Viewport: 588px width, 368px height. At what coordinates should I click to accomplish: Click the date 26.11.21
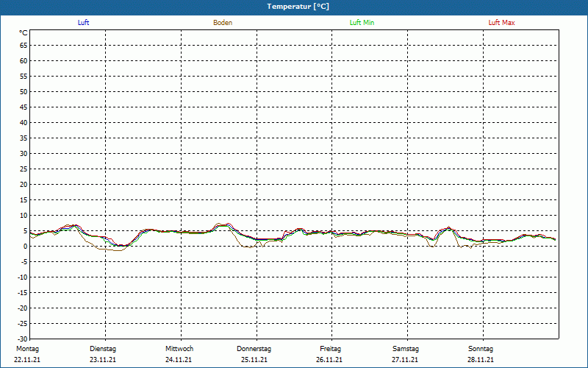coord(329,360)
